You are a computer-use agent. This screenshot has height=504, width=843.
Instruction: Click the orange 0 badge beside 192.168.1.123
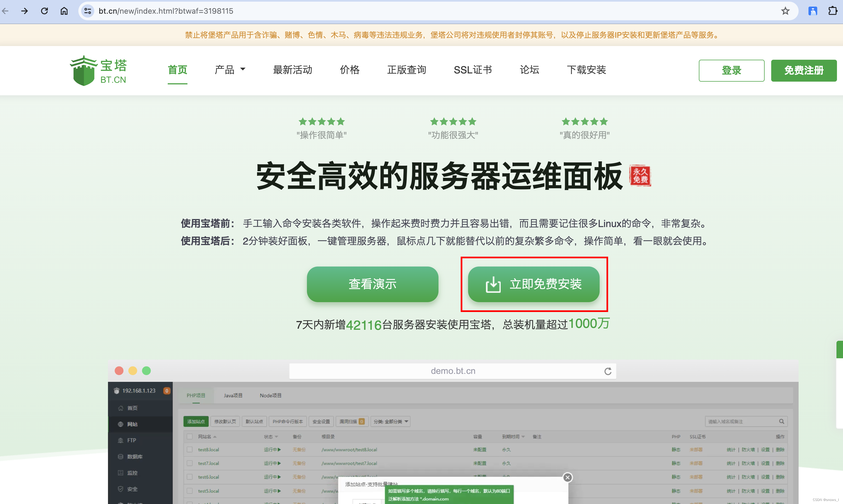(x=167, y=391)
